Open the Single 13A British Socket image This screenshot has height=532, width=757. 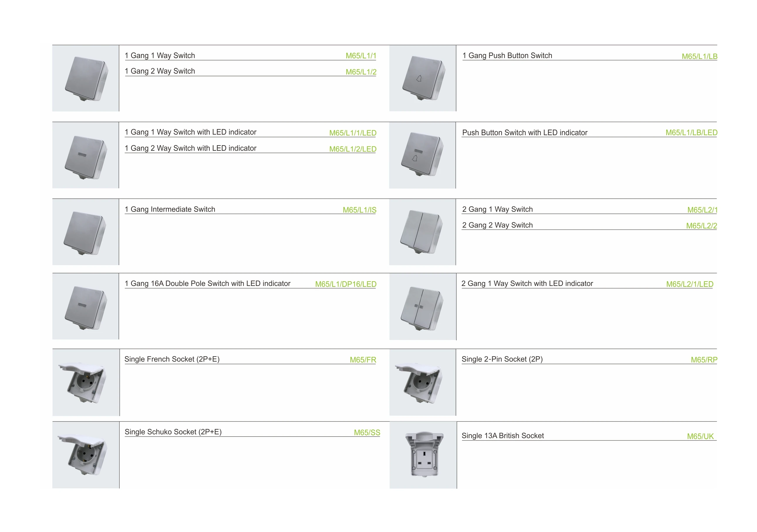(423, 455)
